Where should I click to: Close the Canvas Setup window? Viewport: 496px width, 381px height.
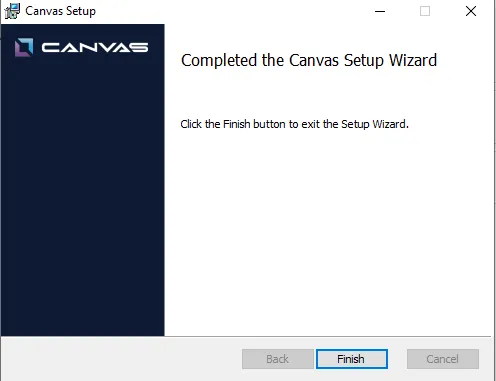click(x=471, y=11)
